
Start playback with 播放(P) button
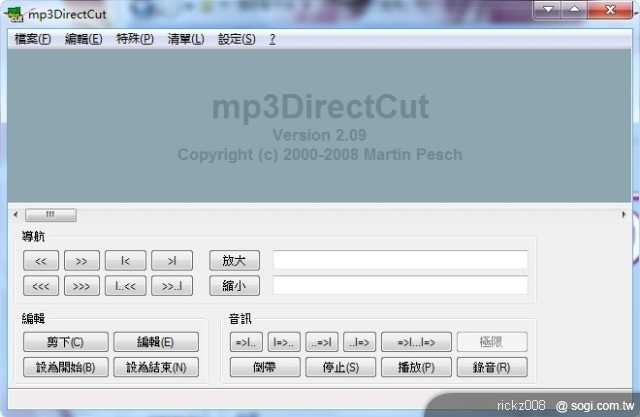[416, 367]
